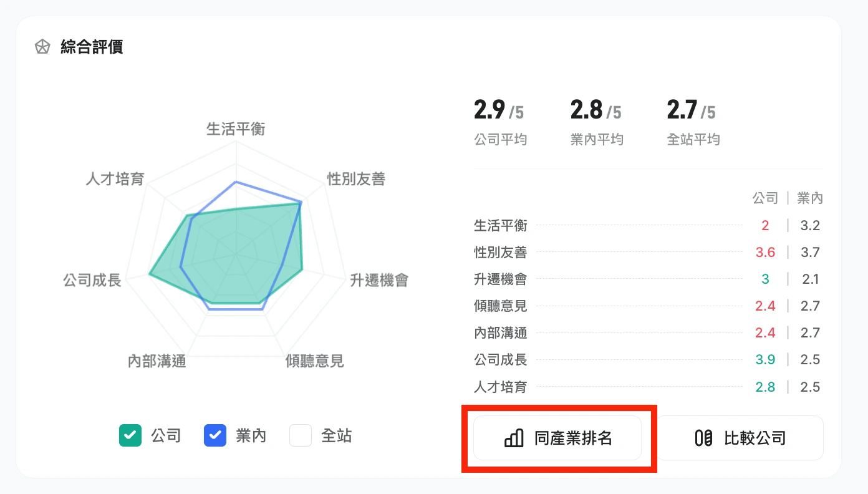Click the 性別友善 label on the radar chart

pos(356,180)
